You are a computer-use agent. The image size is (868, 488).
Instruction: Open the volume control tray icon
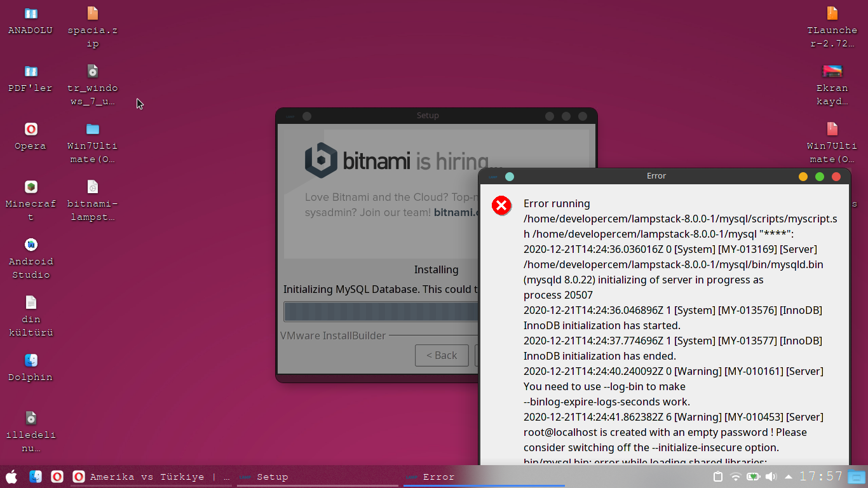click(x=771, y=477)
